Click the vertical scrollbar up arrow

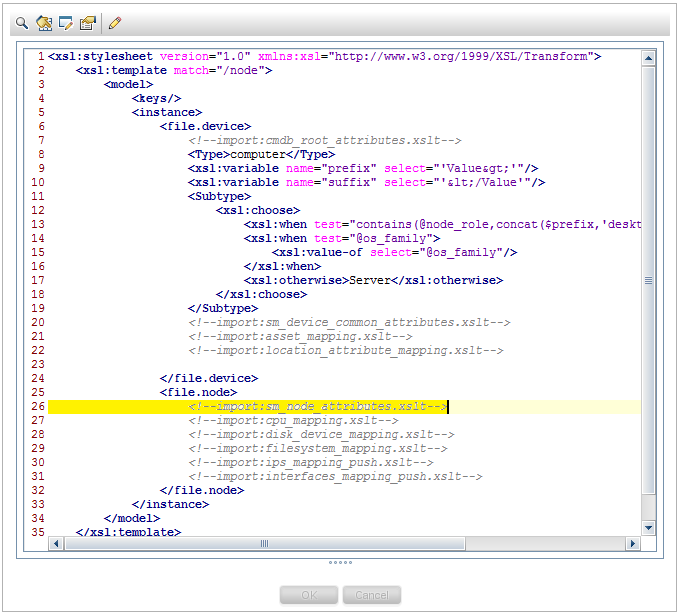[648, 58]
